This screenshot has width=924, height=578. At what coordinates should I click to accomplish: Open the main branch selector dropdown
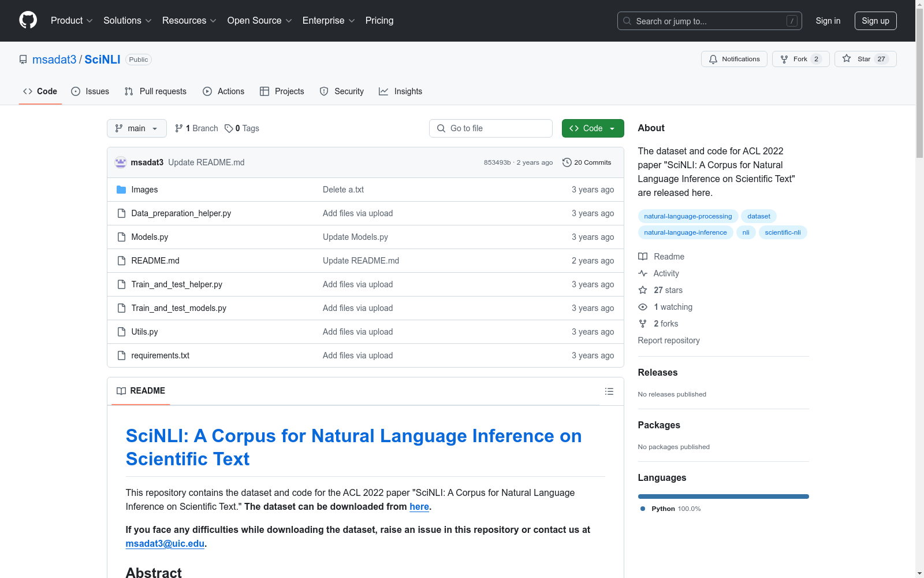pos(137,128)
